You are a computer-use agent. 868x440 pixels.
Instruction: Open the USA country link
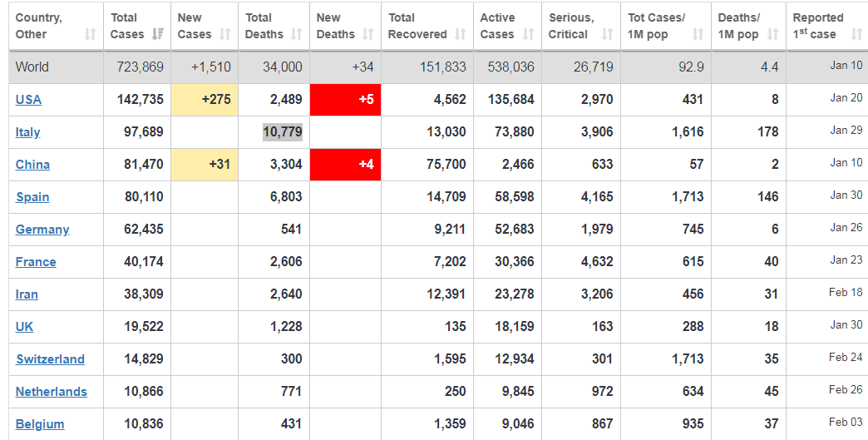(28, 100)
